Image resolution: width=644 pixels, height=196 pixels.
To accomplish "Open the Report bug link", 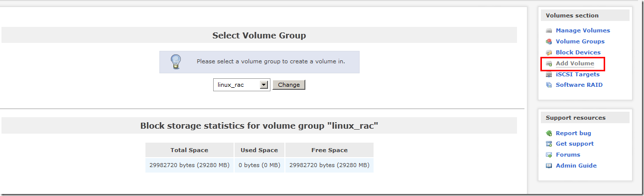I will (x=573, y=133).
